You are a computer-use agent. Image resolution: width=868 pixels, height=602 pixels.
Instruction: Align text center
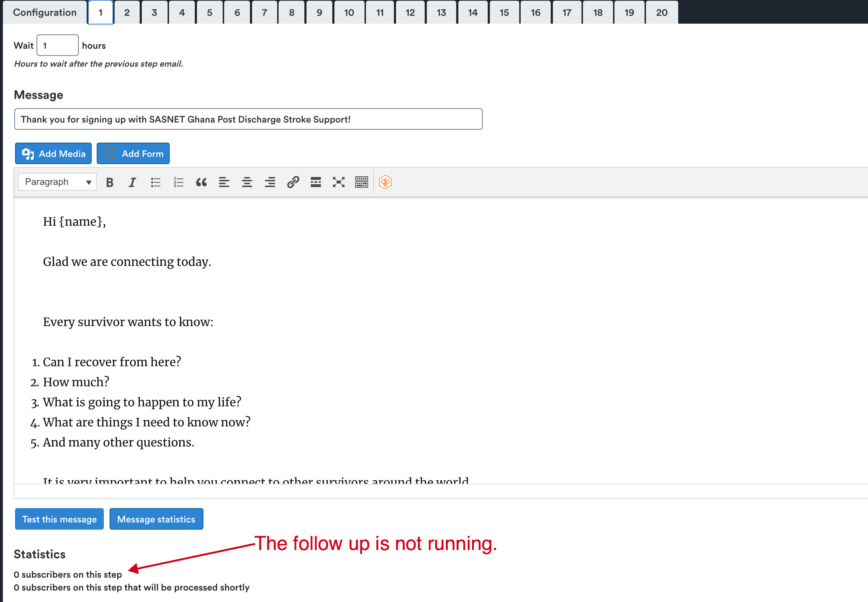coord(247,182)
